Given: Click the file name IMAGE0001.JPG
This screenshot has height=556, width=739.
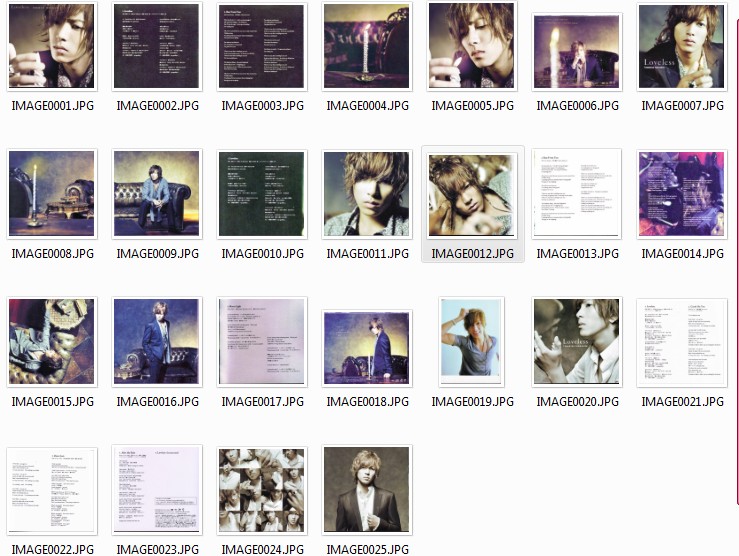Looking at the screenshot, I should (52, 106).
